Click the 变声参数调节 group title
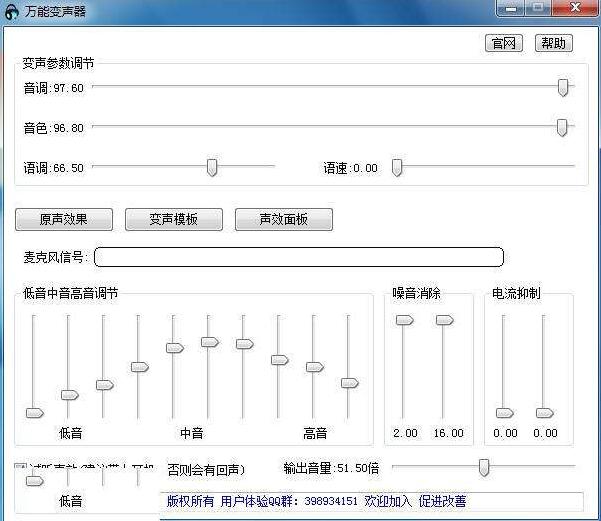 click(58, 63)
